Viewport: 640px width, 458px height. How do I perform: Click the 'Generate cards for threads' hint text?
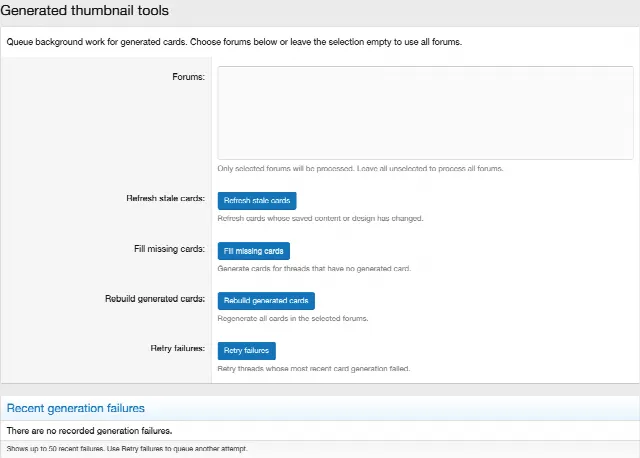[314, 269]
